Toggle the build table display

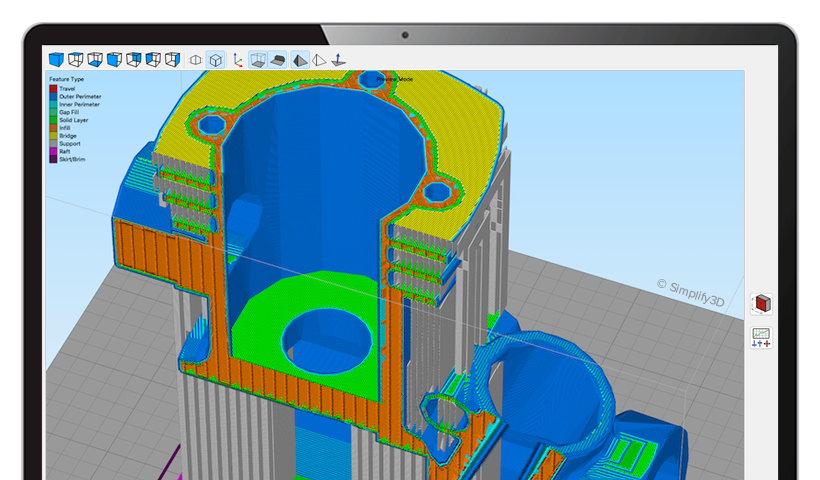(278, 59)
